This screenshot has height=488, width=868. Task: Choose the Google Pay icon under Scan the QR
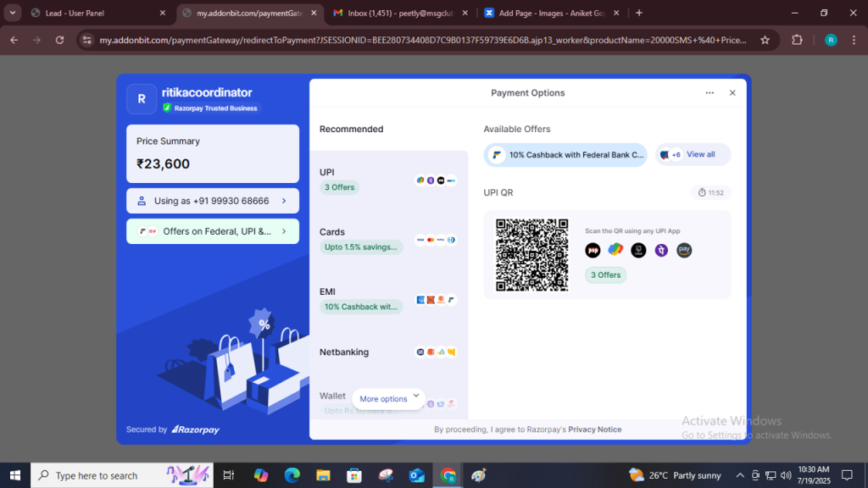pos(615,250)
